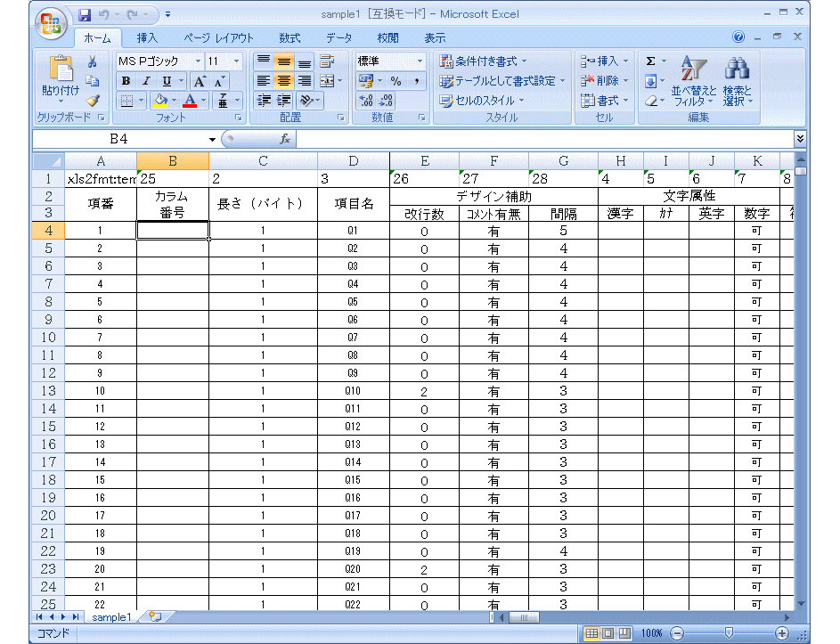The width and height of the screenshot is (840, 644).
Task: Click the percent style button
Action: point(395,81)
